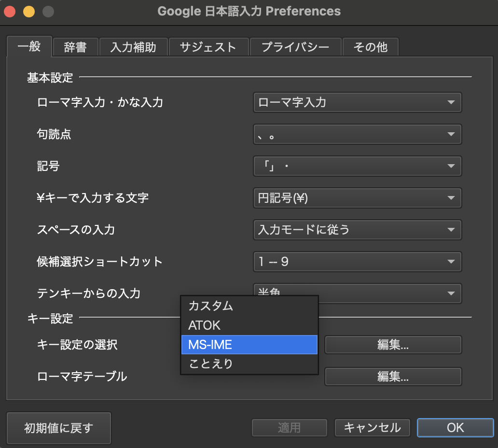Click the キャンセル button

click(x=372, y=427)
